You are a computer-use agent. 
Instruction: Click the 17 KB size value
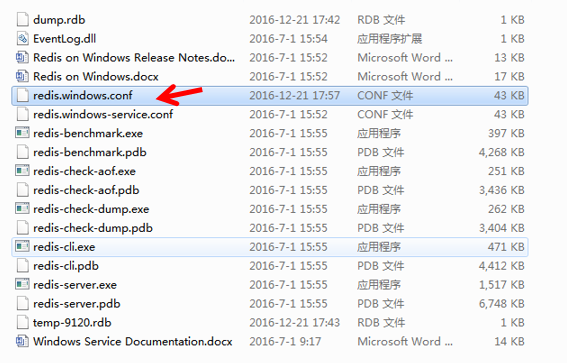tap(509, 76)
